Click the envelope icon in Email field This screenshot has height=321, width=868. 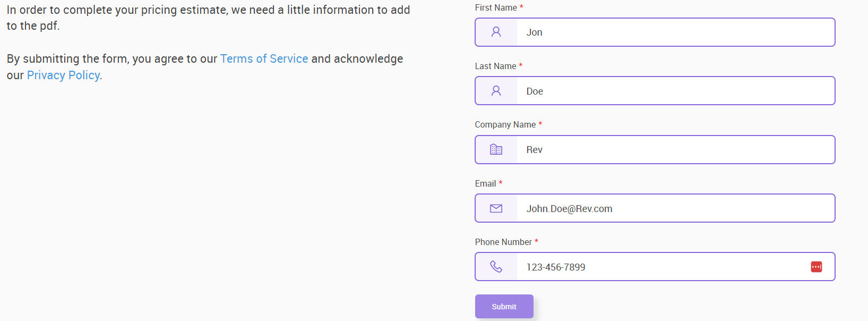(x=496, y=208)
